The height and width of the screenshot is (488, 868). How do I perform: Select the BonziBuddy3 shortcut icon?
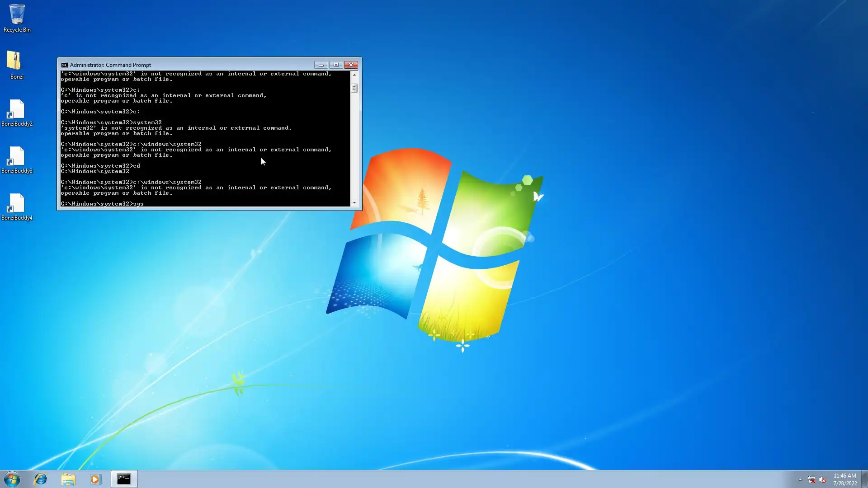[x=17, y=157]
